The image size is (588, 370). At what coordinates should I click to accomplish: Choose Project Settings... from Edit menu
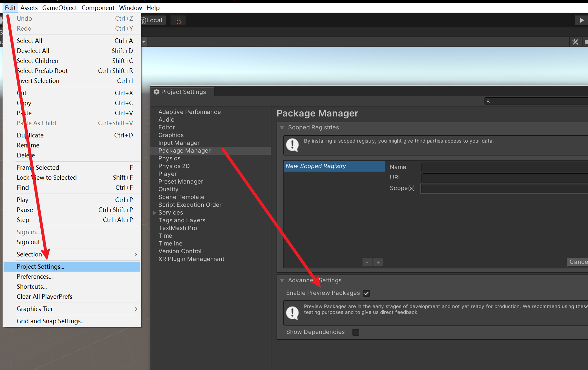coord(72,267)
